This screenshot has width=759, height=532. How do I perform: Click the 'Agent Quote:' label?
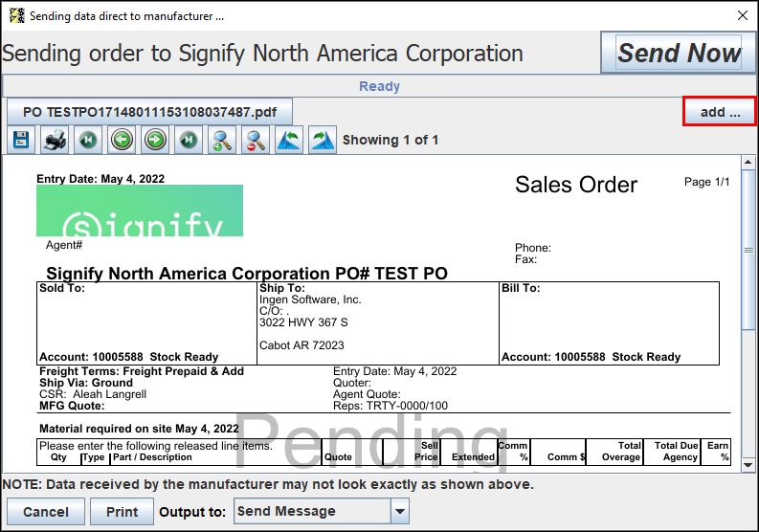click(367, 394)
